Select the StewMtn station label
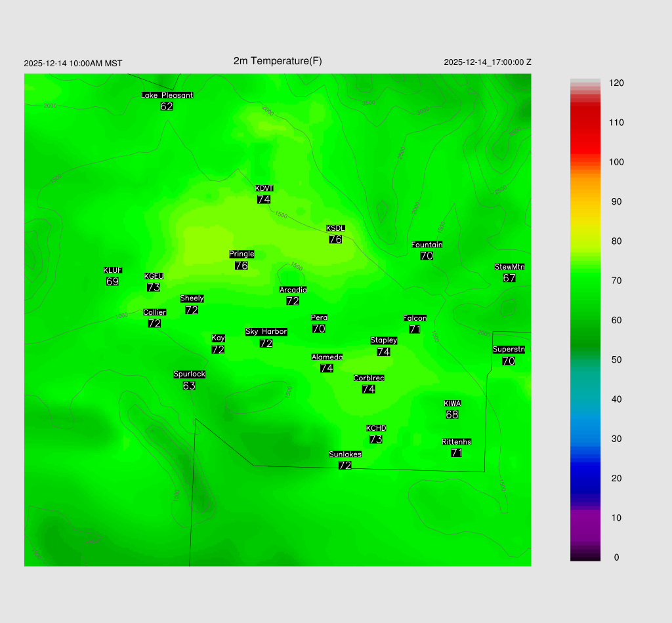Image resolution: width=672 pixels, height=623 pixels. (509, 267)
